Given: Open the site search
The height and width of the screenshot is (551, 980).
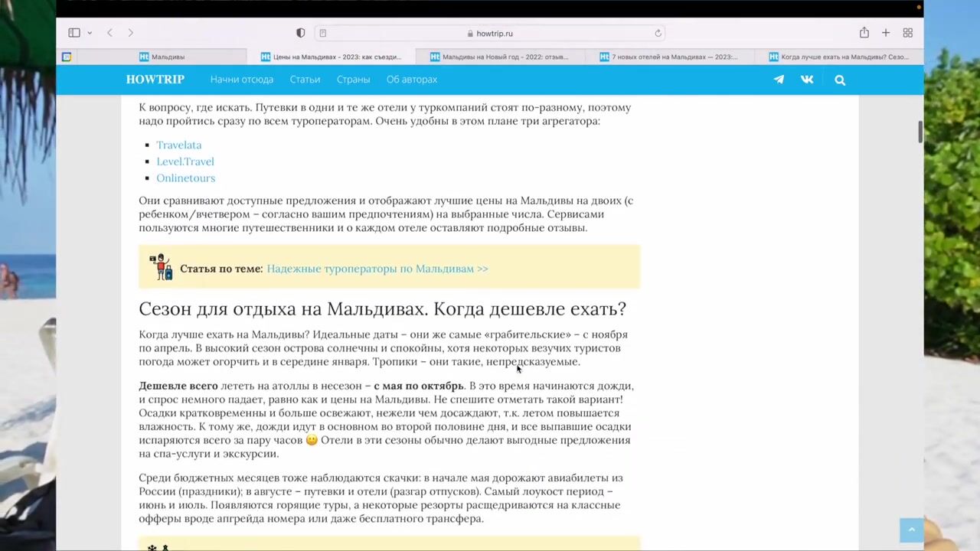Looking at the screenshot, I should (840, 80).
